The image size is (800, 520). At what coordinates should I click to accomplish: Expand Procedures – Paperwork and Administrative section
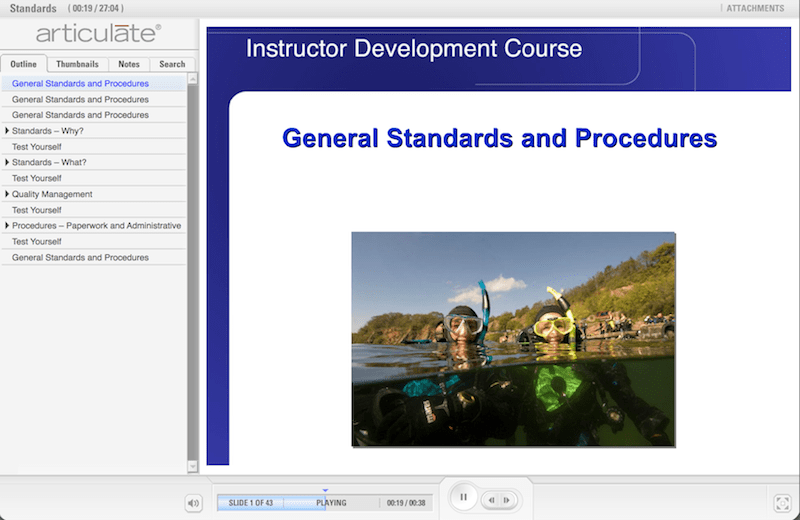pyautogui.click(x=7, y=226)
